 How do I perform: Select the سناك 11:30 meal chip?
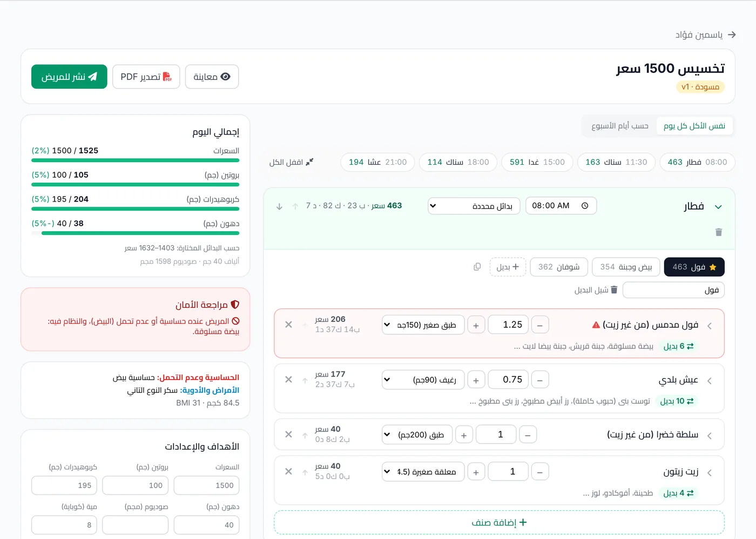click(x=616, y=162)
